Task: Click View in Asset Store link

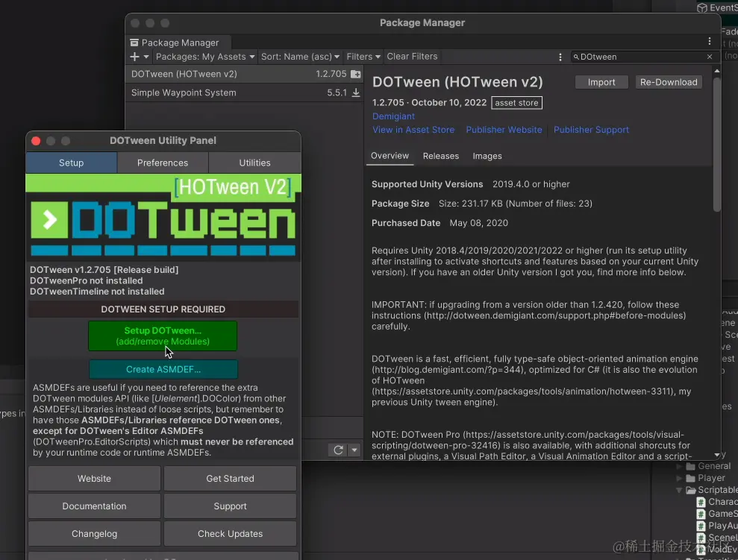Action: (413, 130)
